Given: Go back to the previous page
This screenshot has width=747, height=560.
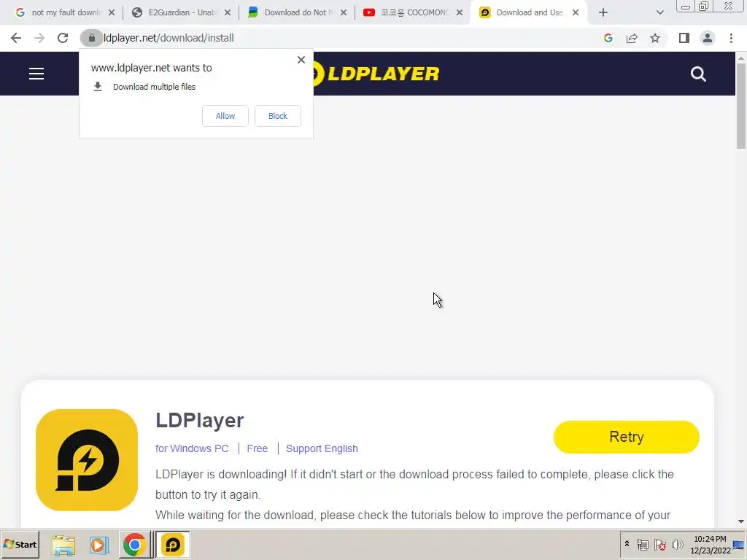Looking at the screenshot, I should (x=16, y=38).
